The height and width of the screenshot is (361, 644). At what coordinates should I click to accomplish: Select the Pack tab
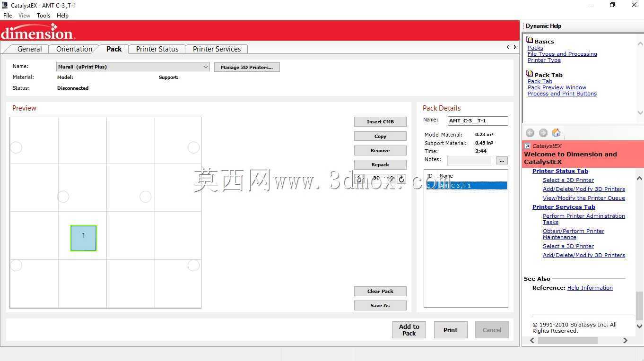pyautogui.click(x=114, y=49)
